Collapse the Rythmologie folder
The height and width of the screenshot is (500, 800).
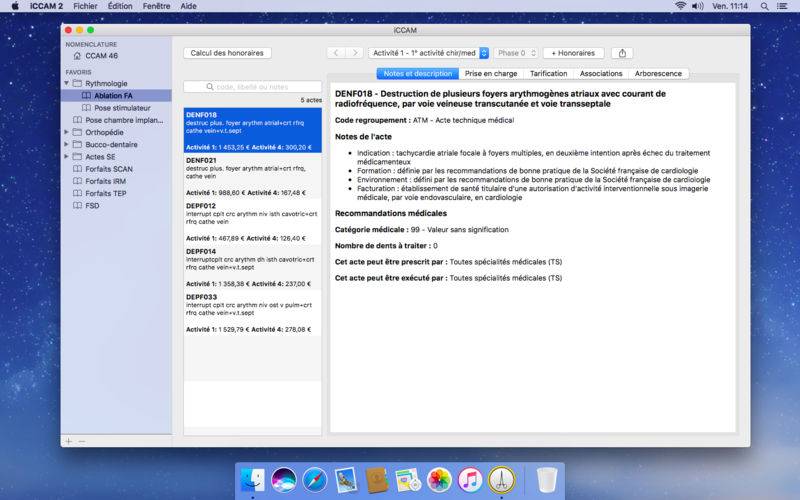click(66, 83)
